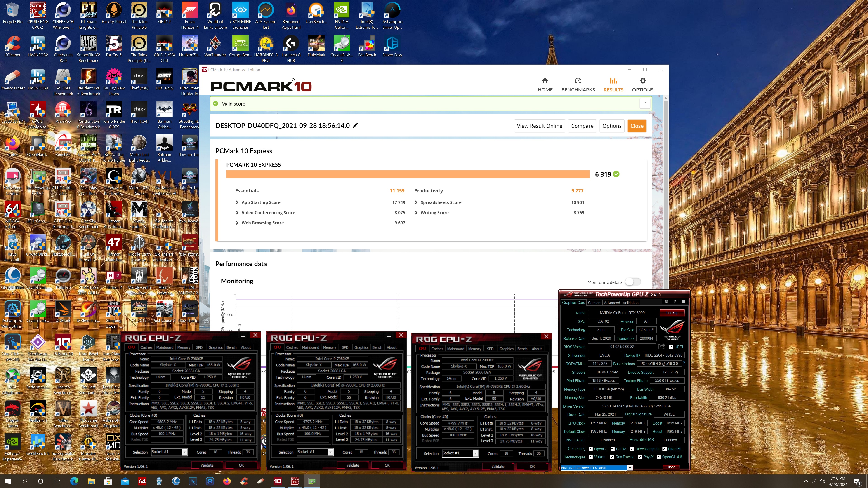Open Caches tab in left CPU-Z window
Screen dimensions: 868x488
pos(146,347)
